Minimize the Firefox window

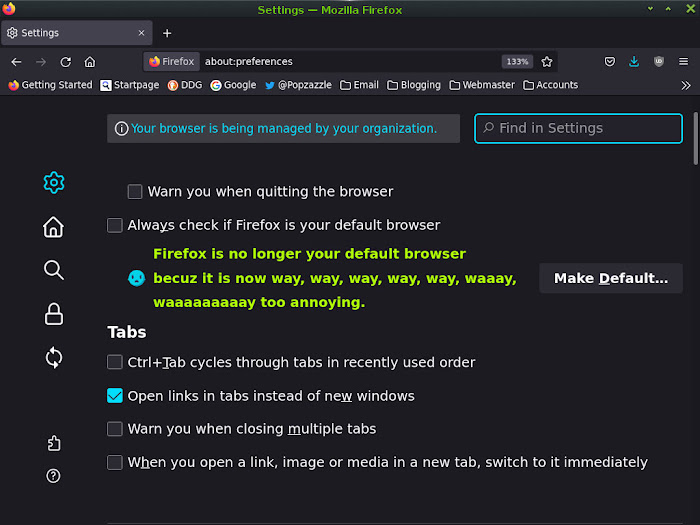click(x=650, y=9)
